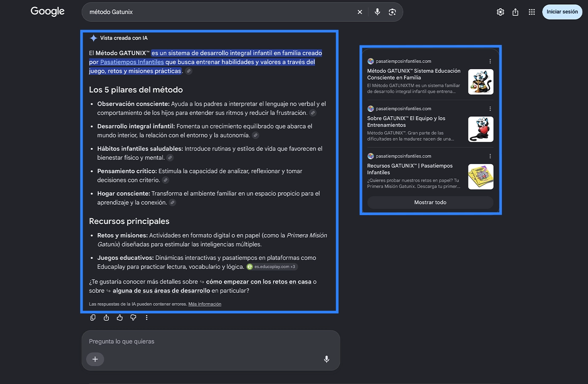This screenshot has height=384, width=588.
Task: Click the plus button in the question box
Action: 95,359
